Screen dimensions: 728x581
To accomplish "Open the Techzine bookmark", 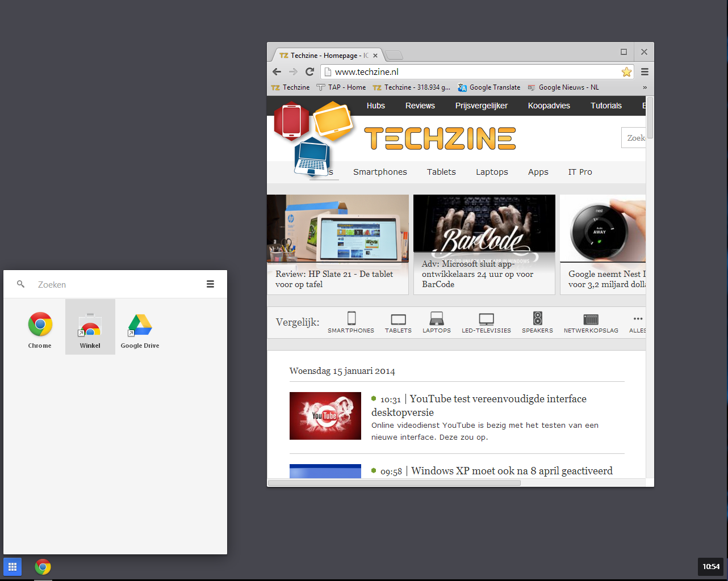I will (291, 87).
